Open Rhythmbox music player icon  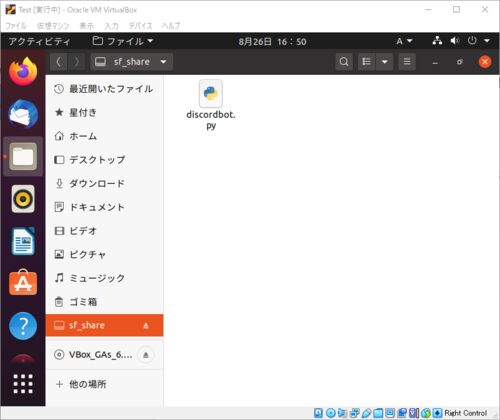click(x=23, y=199)
